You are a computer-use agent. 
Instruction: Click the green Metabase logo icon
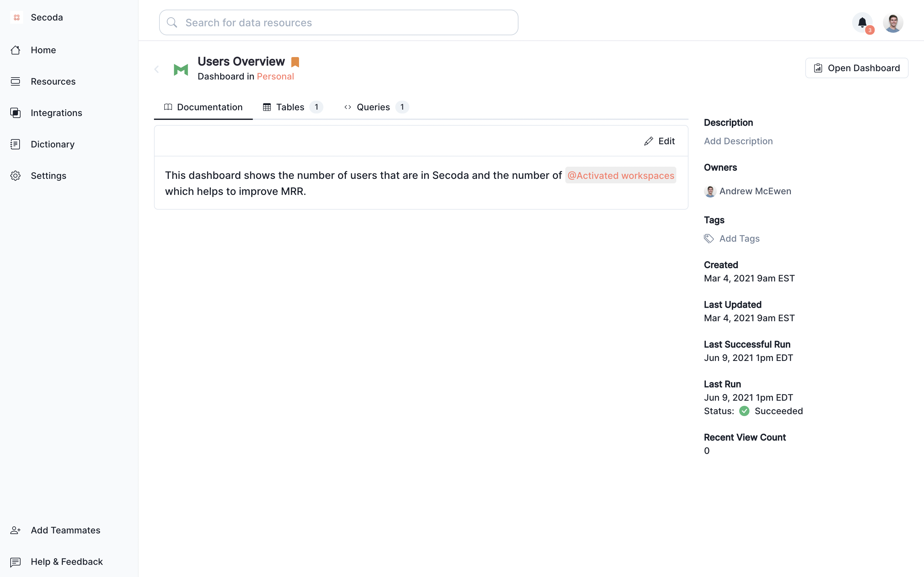(181, 70)
